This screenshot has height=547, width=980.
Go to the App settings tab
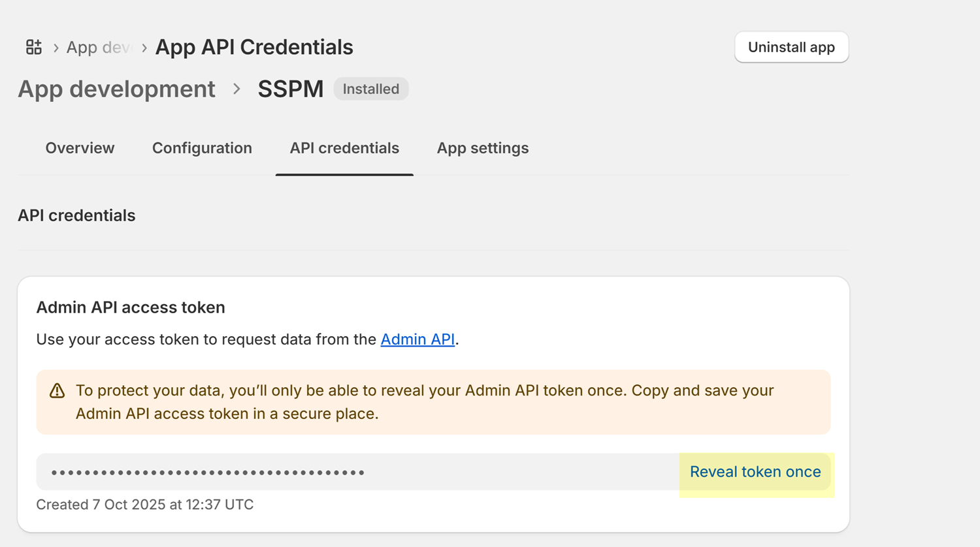tap(482, 148)
